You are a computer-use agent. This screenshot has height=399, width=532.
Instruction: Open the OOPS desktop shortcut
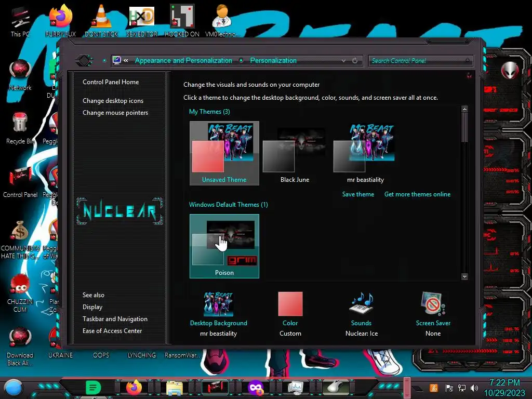101,355
